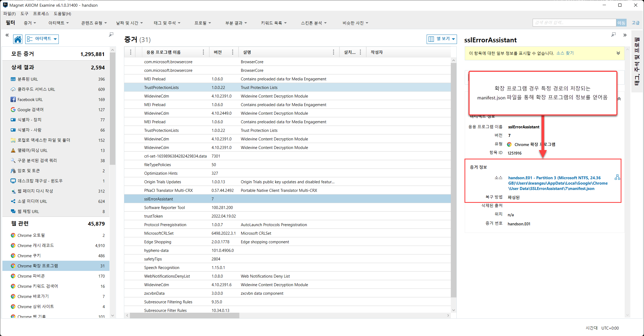Viewport: 644px width, 336px height.
Task: Select the Software Reporter Tool row
Action: pos(288,208)
